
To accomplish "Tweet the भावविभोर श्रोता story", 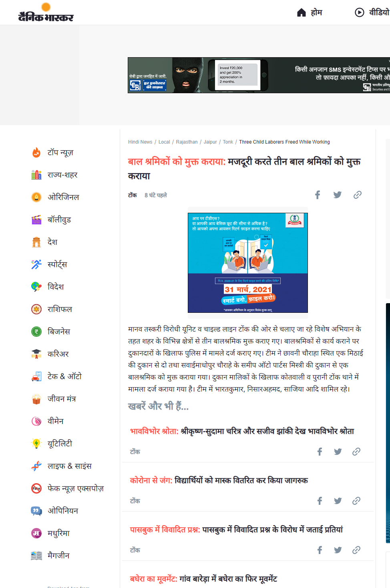I will tap(338, 452).
